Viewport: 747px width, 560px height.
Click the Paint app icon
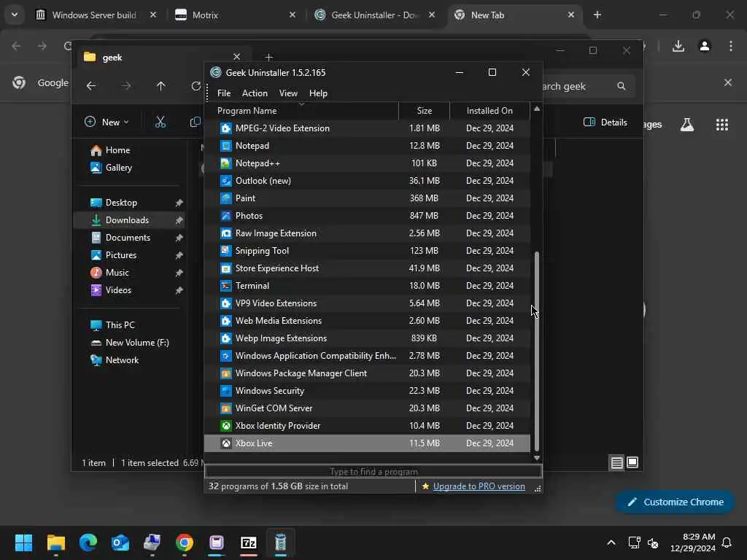tap(226, 198)
